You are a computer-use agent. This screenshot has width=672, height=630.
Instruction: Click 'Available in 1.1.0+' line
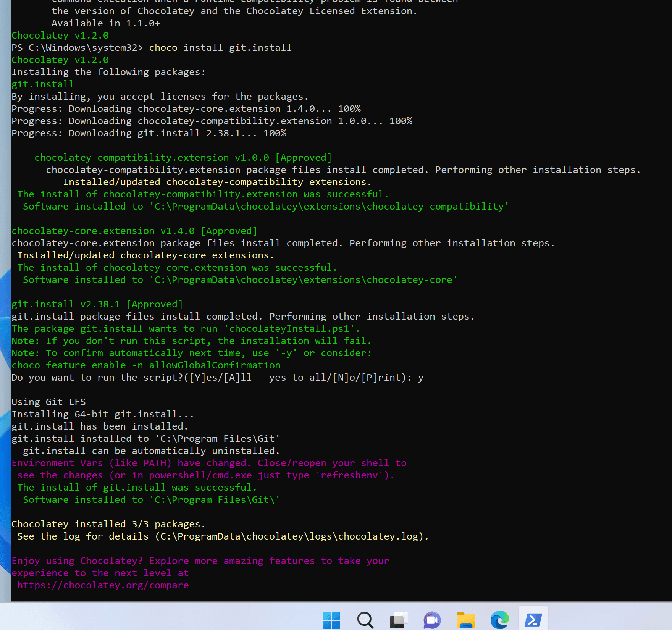(x=106, y=23)
